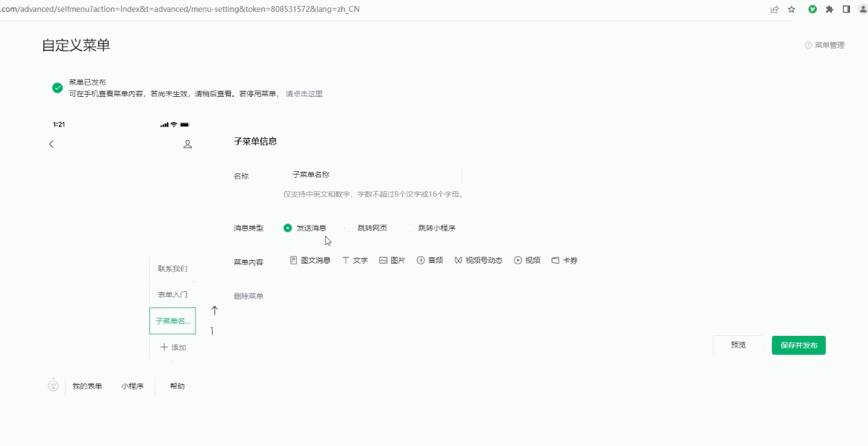
Task: Select the 跳转小程序 radio button
Action: 410,228
